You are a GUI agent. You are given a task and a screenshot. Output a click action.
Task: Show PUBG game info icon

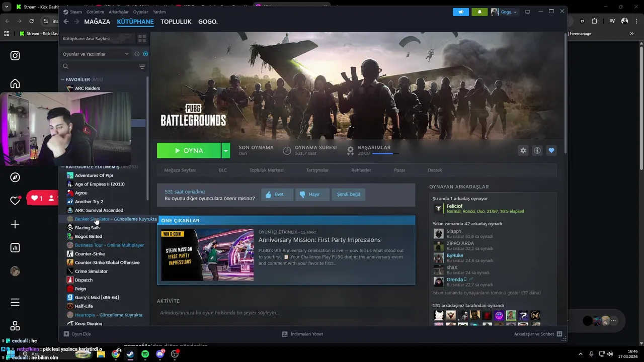pyautogui.click(x=537, y=150)
